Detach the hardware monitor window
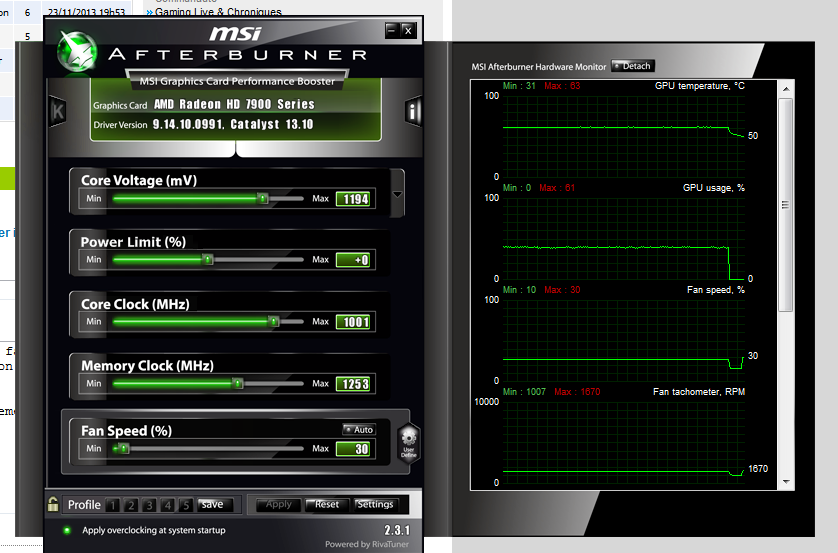 pyautogui.click(x=633, y=66)
